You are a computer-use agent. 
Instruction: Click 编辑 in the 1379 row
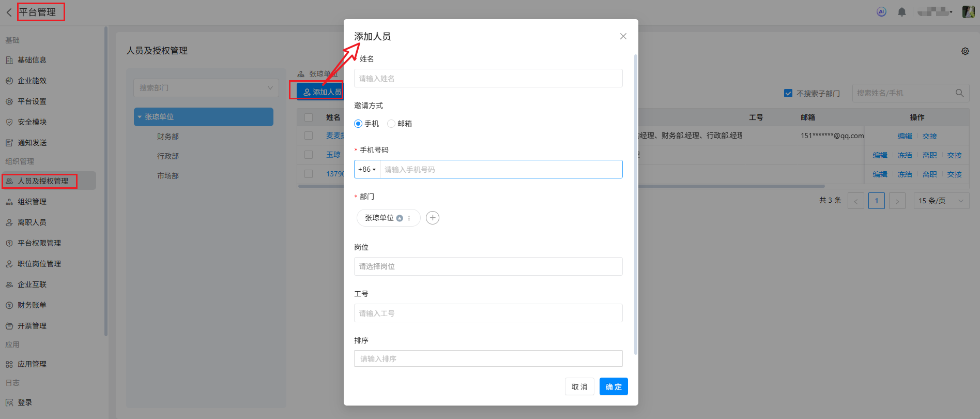(x=880, y=174)
